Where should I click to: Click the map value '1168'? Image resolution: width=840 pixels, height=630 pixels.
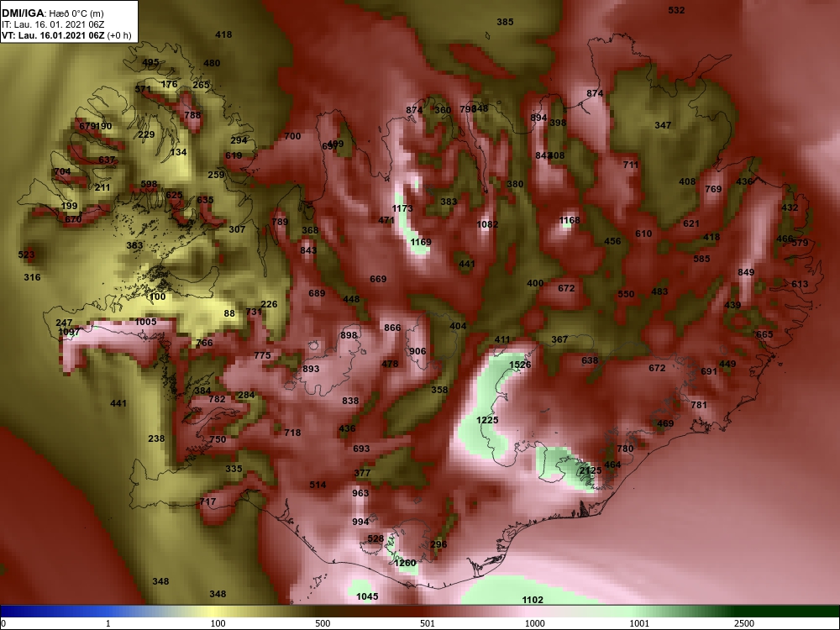pyautogui.click(x=570, y=220)
